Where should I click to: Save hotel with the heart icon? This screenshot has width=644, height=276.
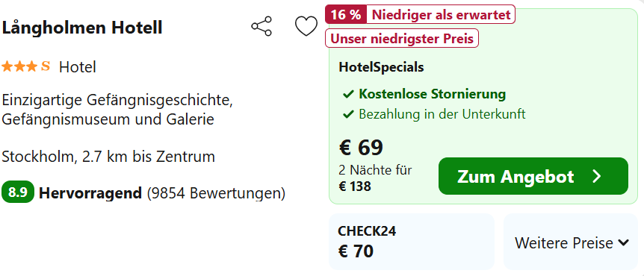(x=306, y=26)
